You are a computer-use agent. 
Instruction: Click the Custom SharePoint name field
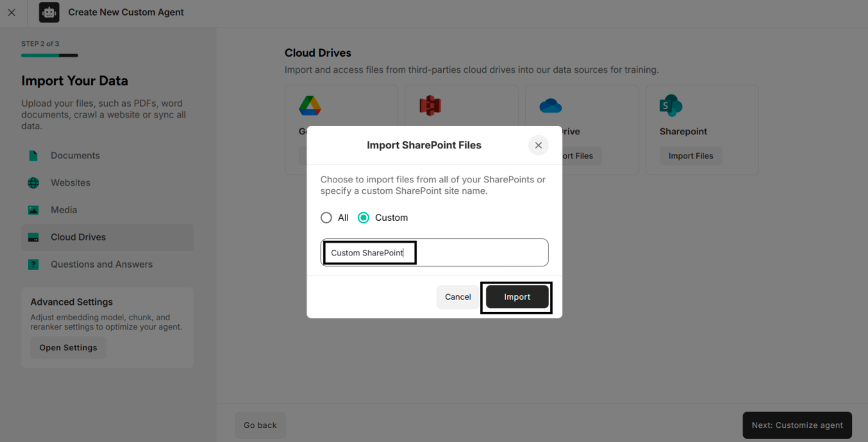coord(434,253)
